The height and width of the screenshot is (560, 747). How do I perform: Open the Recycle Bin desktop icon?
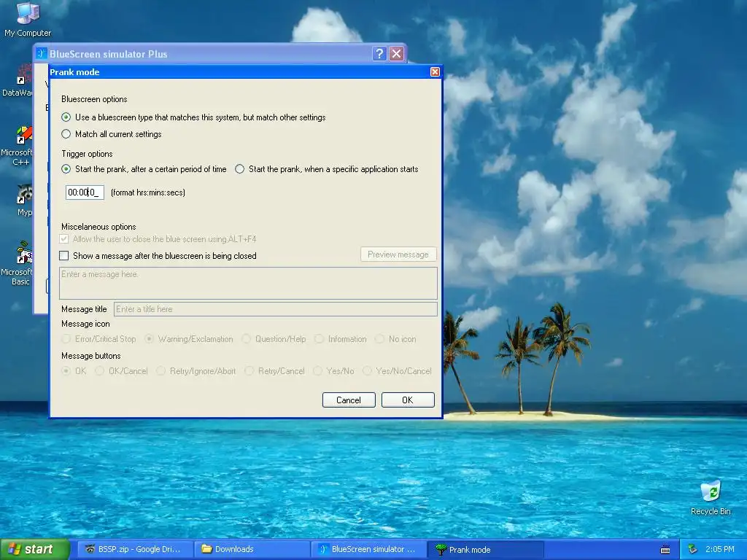[x=711, y=497]
